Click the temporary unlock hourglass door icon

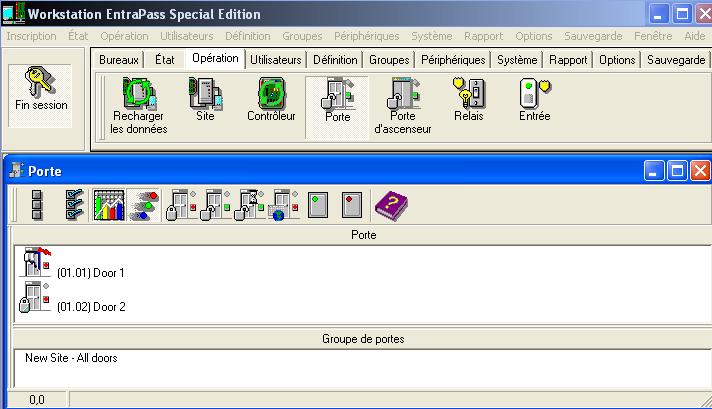(249, 205)
